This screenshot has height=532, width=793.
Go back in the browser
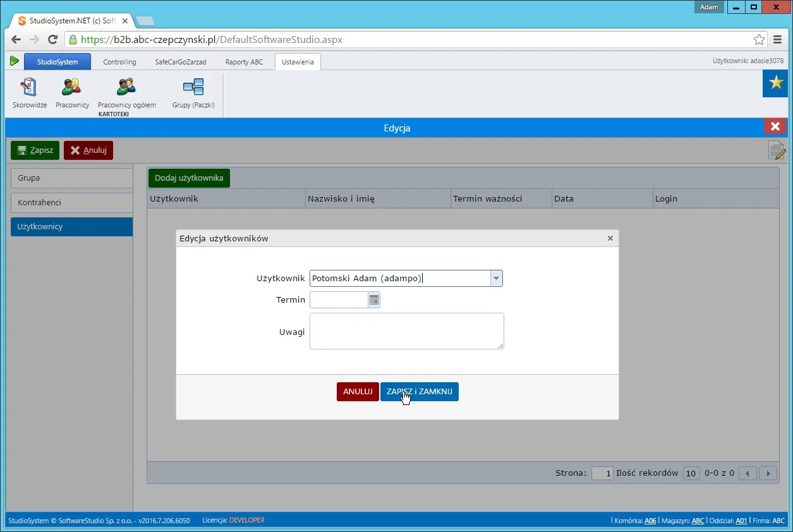pos(16,39)
